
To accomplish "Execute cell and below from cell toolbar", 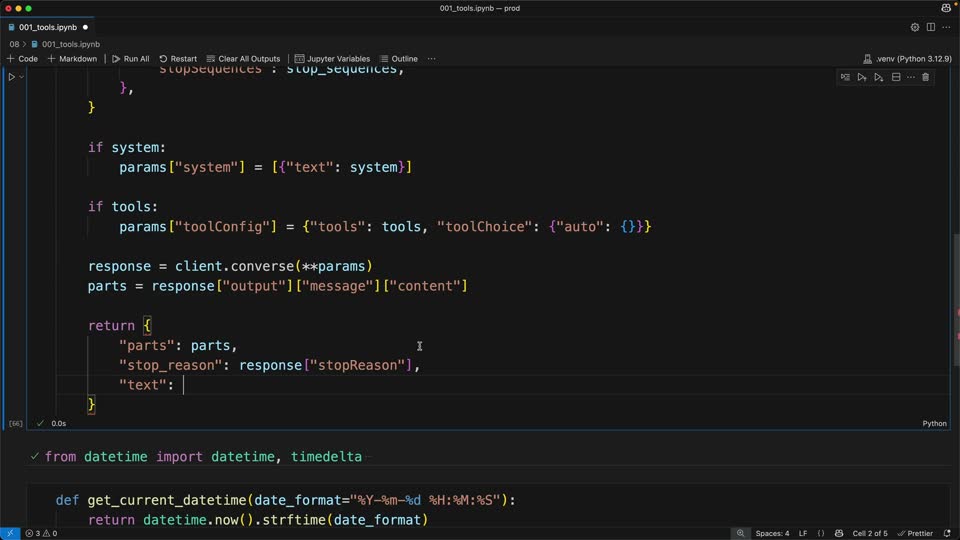I will 879,77.
